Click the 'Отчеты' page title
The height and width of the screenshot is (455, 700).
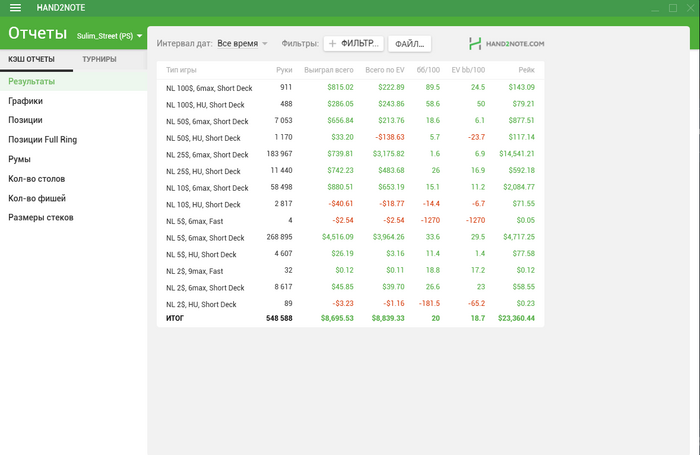click(x=38, y=33)
